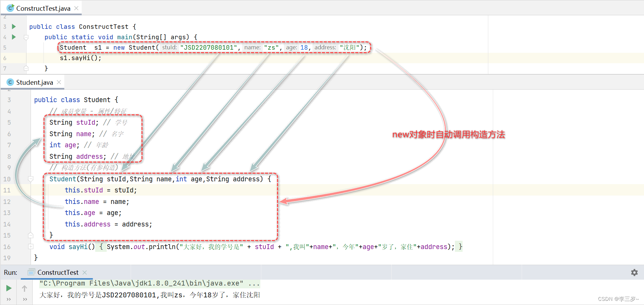Click the 'String stuId;' field line
The width and height of the screenshot is (644, 305).
tap(74, 123)
